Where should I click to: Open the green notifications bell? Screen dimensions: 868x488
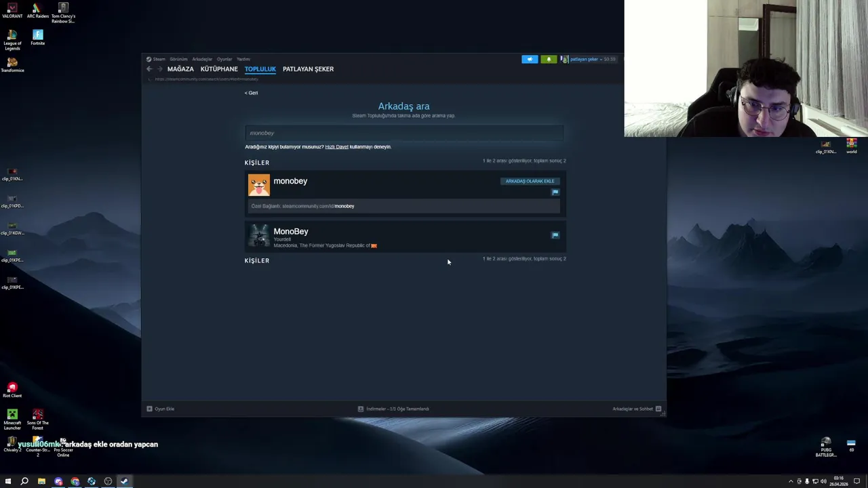[549, 59]
